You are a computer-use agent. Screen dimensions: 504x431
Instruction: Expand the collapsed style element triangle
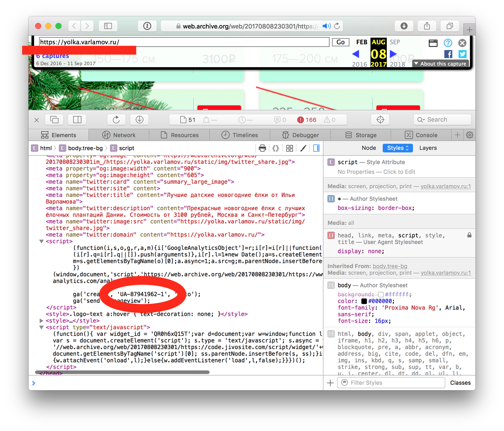[x=42, y=321]
